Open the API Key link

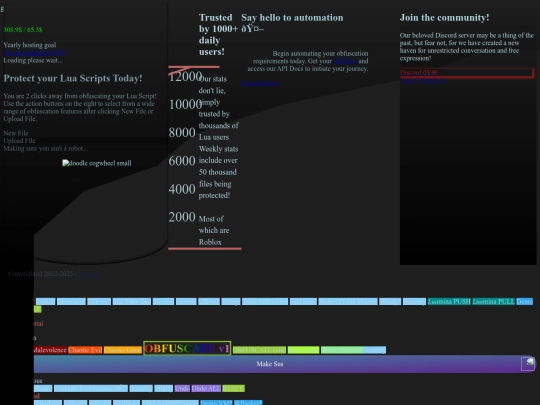pos(345,61)
